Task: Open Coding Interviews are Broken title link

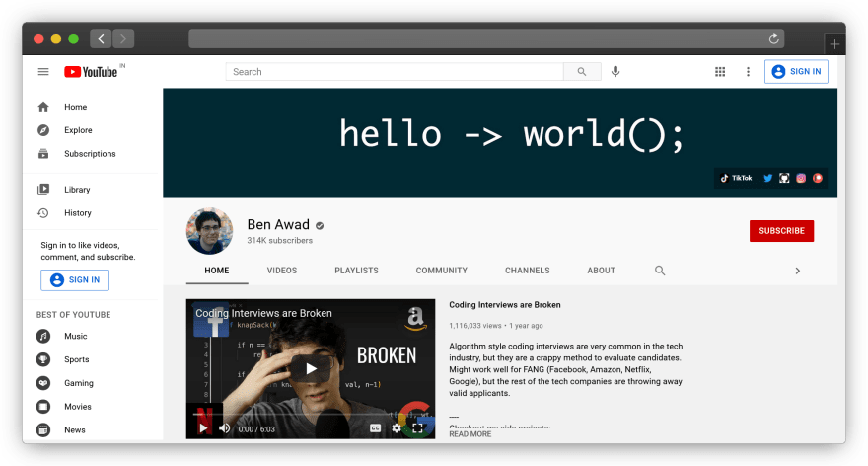Action: point(504,305)
